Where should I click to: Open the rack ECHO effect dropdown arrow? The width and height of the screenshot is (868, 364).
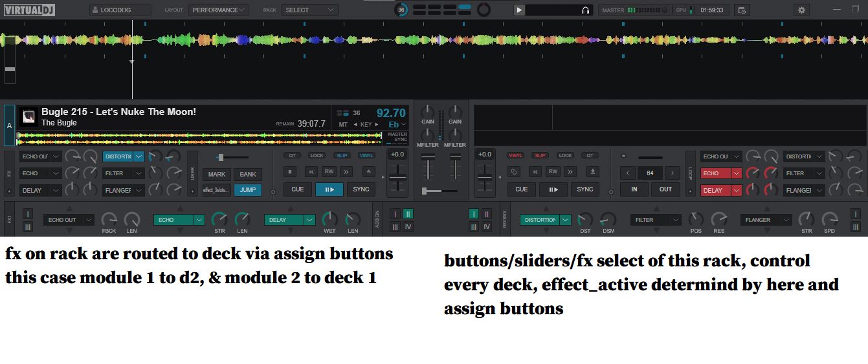click(199, 220)
